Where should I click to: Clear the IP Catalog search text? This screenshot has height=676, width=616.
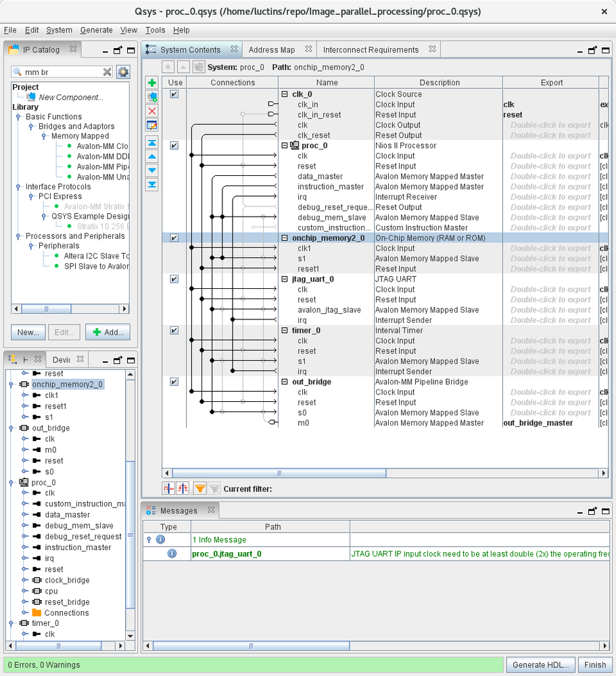[107, 72]
